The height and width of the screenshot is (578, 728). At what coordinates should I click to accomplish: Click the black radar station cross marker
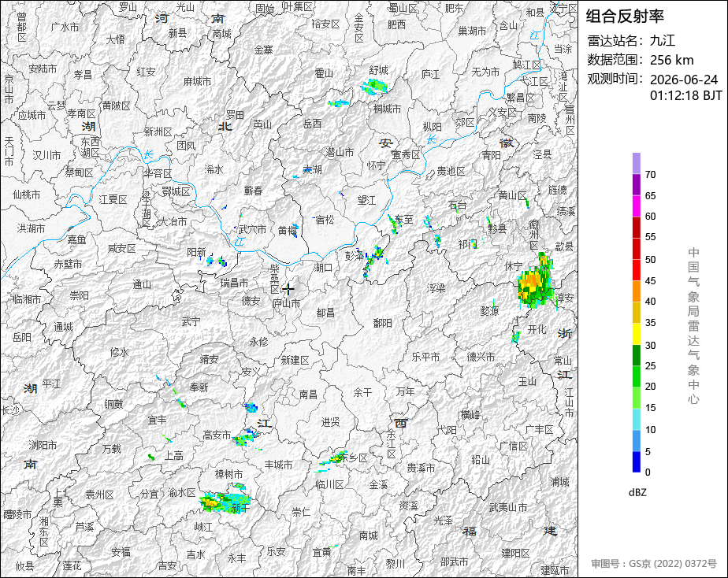click(x=288, y=290)
